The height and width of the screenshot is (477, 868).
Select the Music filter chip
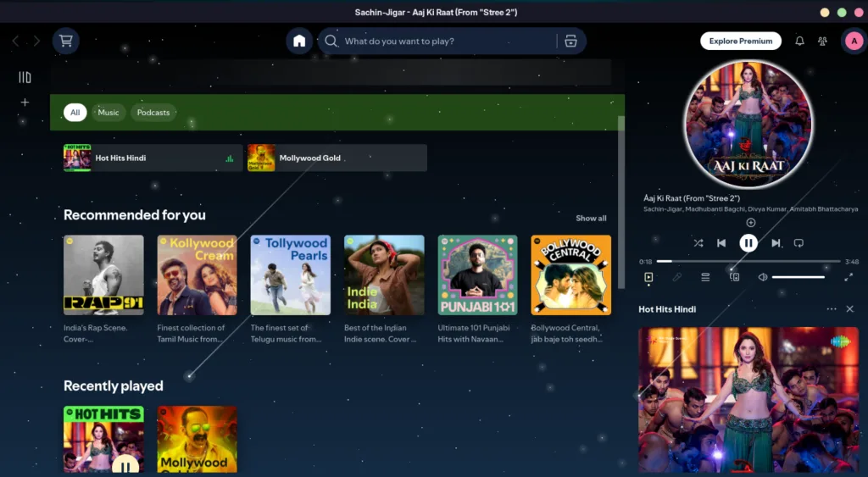point(108,113)
